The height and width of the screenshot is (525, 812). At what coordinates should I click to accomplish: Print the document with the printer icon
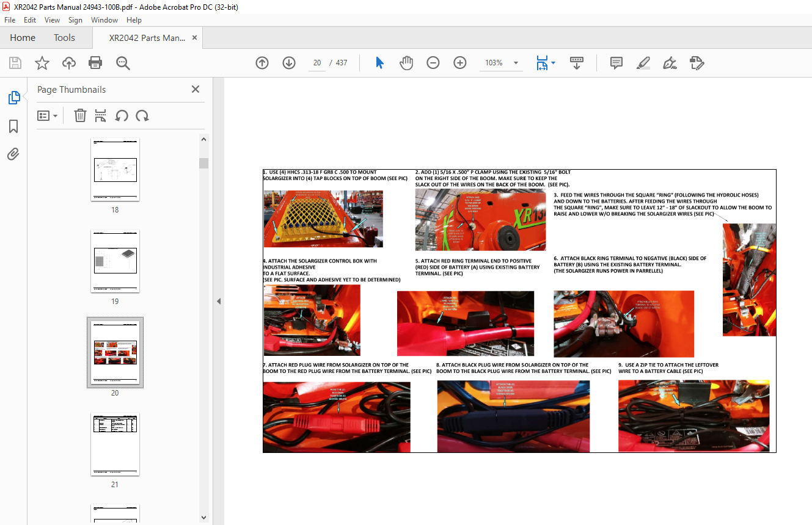[x=95, y=63]
